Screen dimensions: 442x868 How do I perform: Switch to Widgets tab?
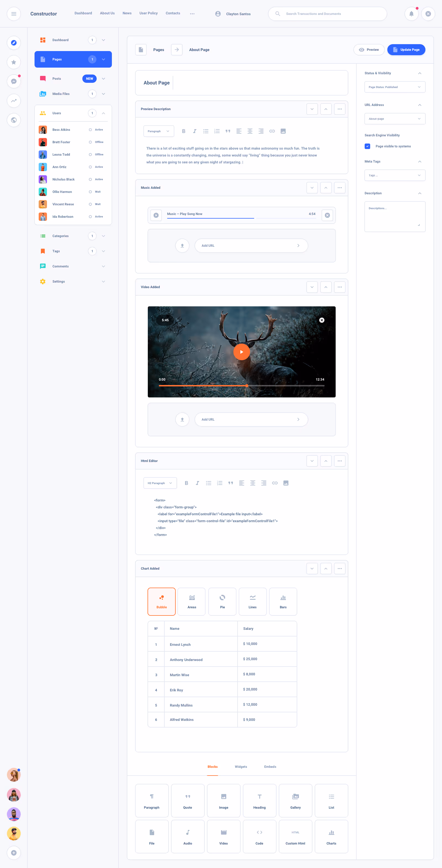point(241,767)
